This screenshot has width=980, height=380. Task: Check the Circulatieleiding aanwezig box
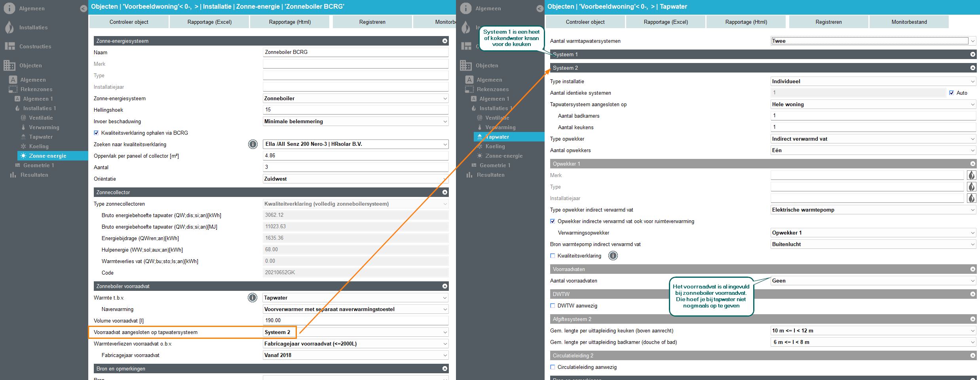553,367
